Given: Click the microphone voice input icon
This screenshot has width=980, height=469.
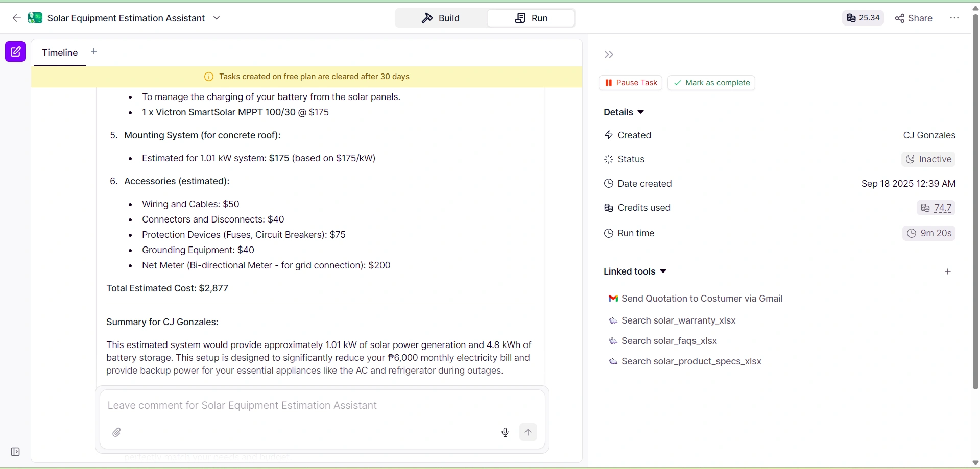Looking at the screenshot, I should click(505, 432).
